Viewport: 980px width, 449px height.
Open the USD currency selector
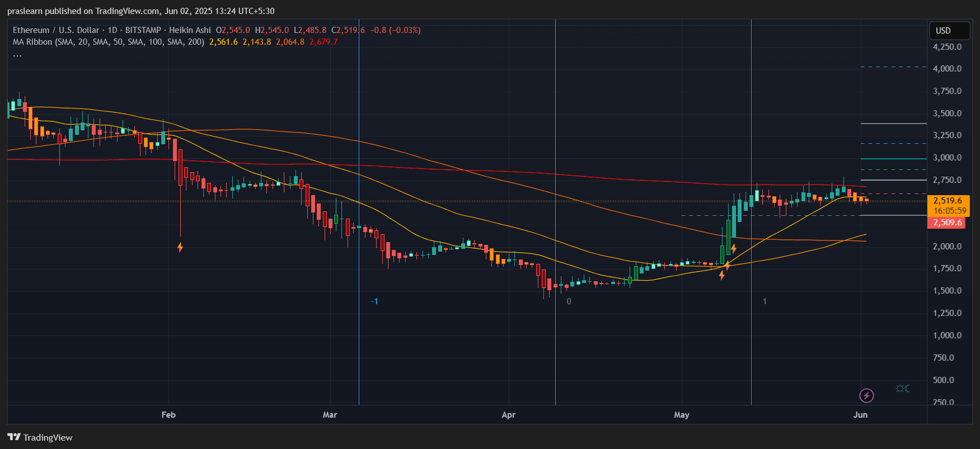pos(949,31)
